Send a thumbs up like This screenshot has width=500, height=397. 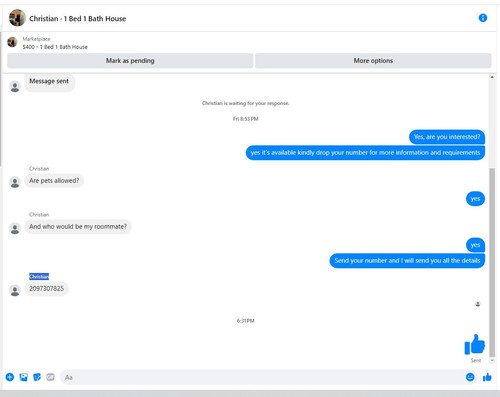487,377
